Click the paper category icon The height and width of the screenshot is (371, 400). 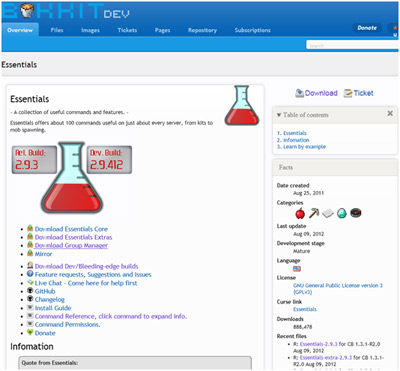click(328, 213)
